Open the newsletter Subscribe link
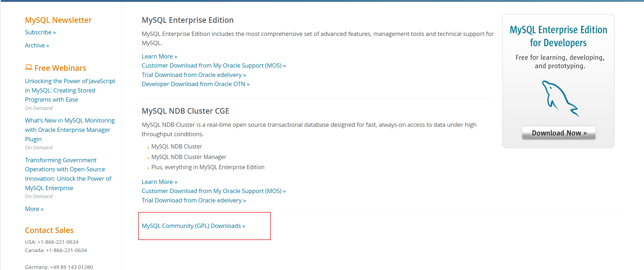This screenshot has height=270, width=644. [x=40, y=32]
